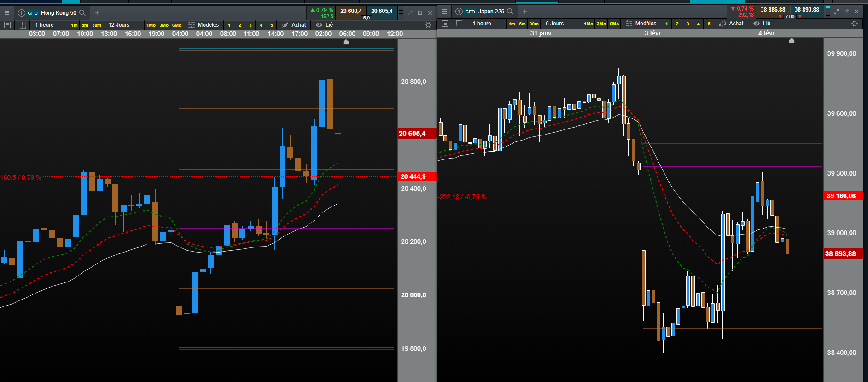Image resolution: width=868 pixels, height=382 pixels.
Task: Open hamburger menu of Hong Kong 50 chart
Action: [7, 13]
